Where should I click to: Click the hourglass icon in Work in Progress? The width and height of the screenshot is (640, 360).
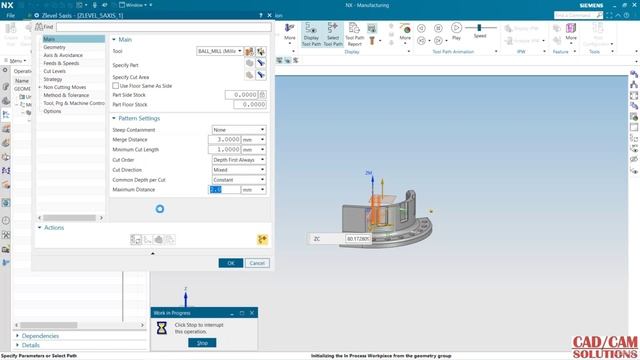pos(162,328)
